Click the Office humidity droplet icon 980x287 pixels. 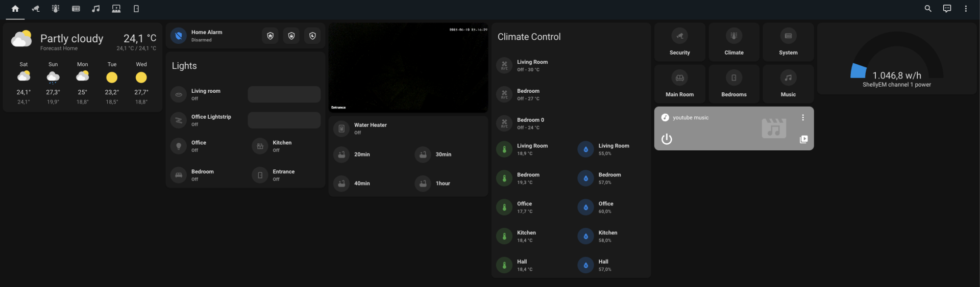(x=585, y=207)
